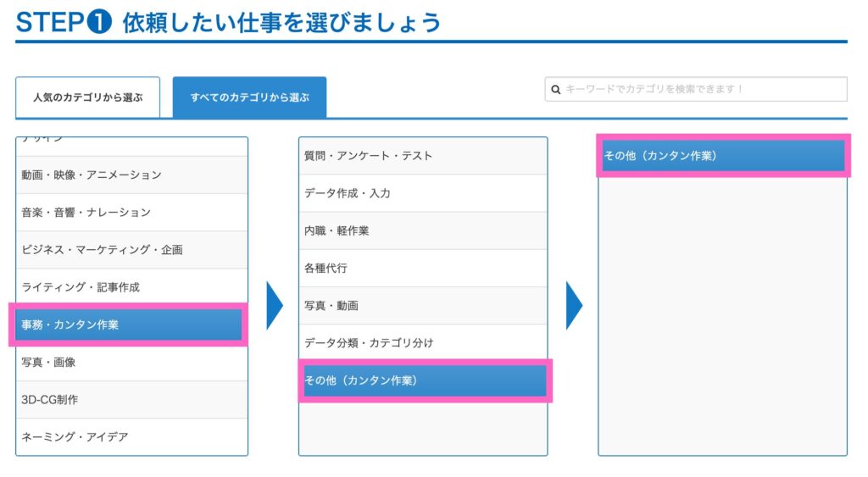Choose 動画・映像・アニメーション category
868x477 pixels.
pyautogui.click(x=131, y=175)
